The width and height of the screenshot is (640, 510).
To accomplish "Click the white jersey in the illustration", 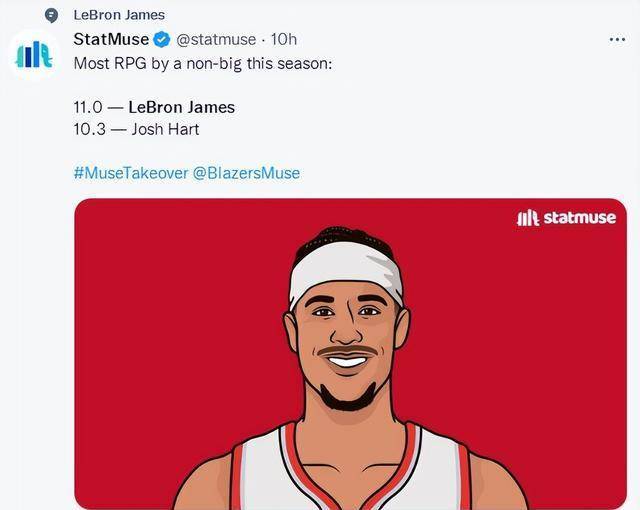I will pos(350,469).
